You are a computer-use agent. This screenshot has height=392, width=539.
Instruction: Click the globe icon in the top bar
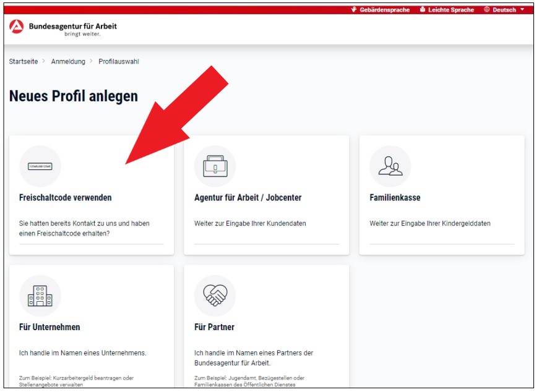488,9
